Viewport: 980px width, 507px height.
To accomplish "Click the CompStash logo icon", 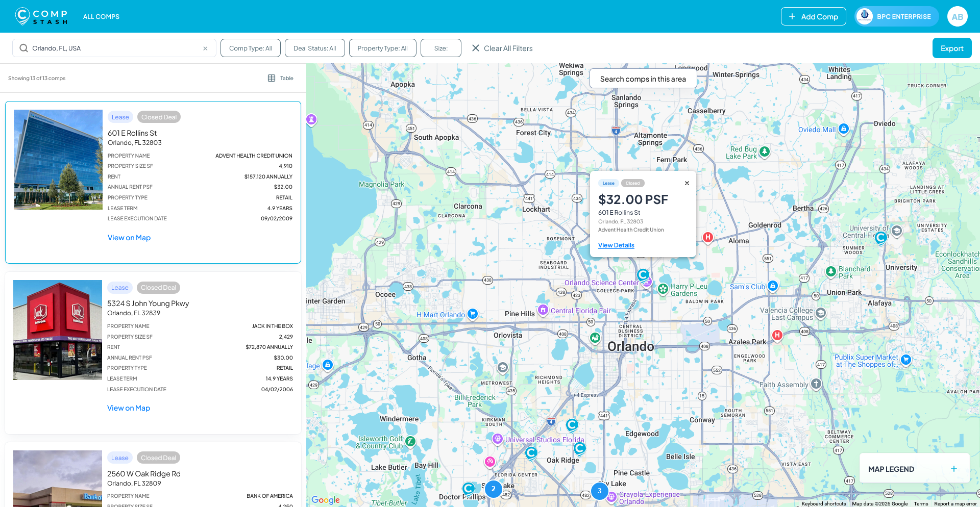I will click(22, 16).
